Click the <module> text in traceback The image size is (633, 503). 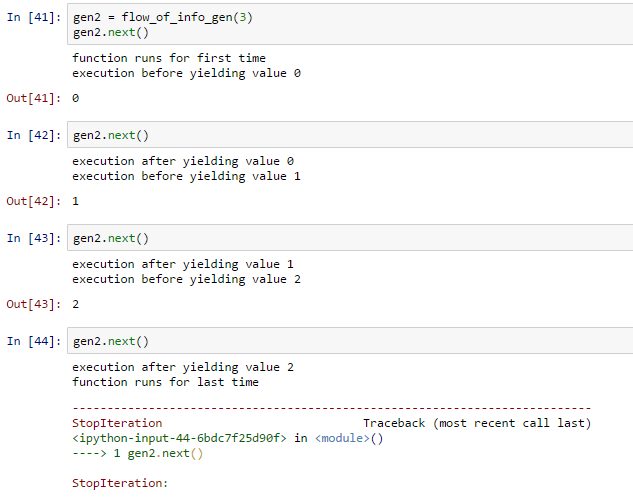pos(342,438)
